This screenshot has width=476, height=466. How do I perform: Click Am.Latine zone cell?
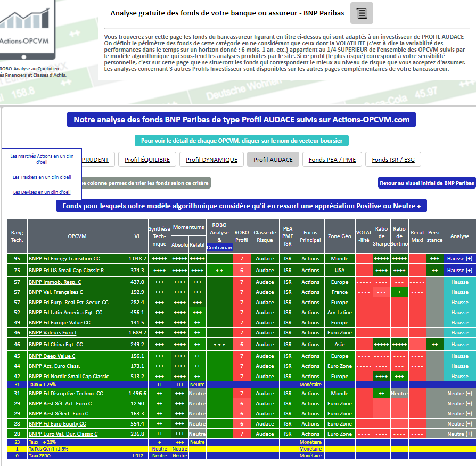click(x=339, y=313)
